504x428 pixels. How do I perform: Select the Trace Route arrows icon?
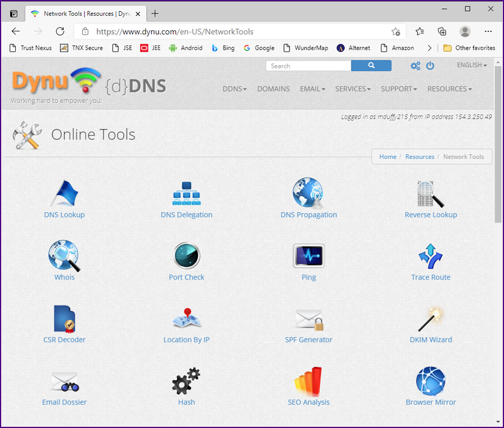[x=431, y=256]
